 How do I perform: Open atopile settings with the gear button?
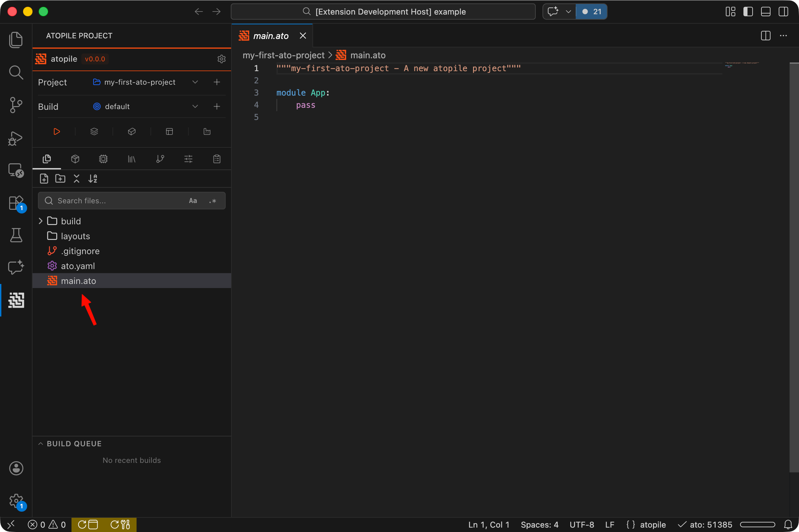[x=222, y=59]
